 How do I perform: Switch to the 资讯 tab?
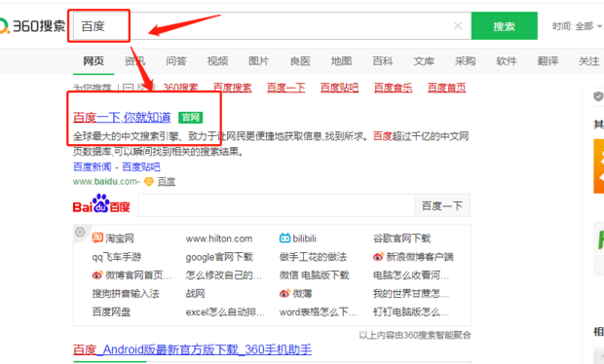coord(134,60)
